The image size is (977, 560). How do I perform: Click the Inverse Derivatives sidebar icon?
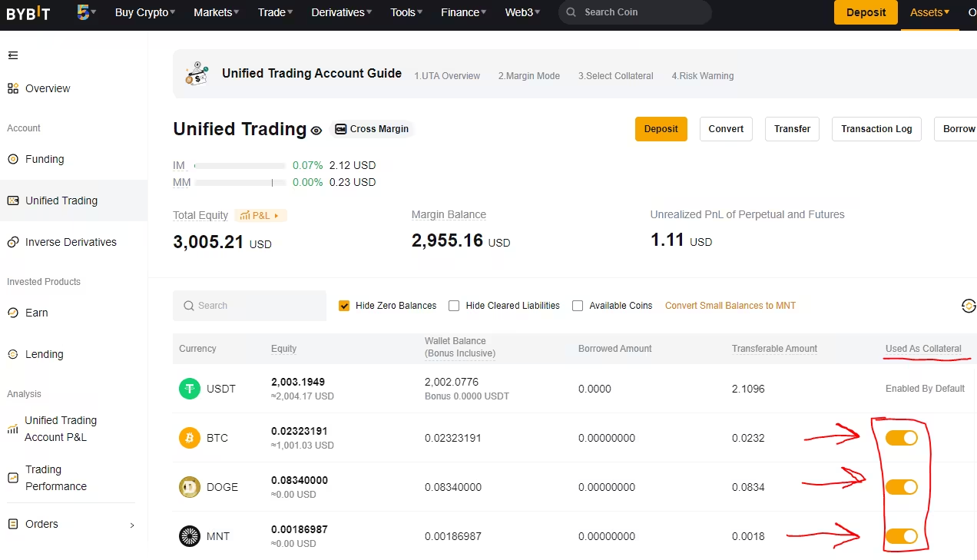point(13,242)
